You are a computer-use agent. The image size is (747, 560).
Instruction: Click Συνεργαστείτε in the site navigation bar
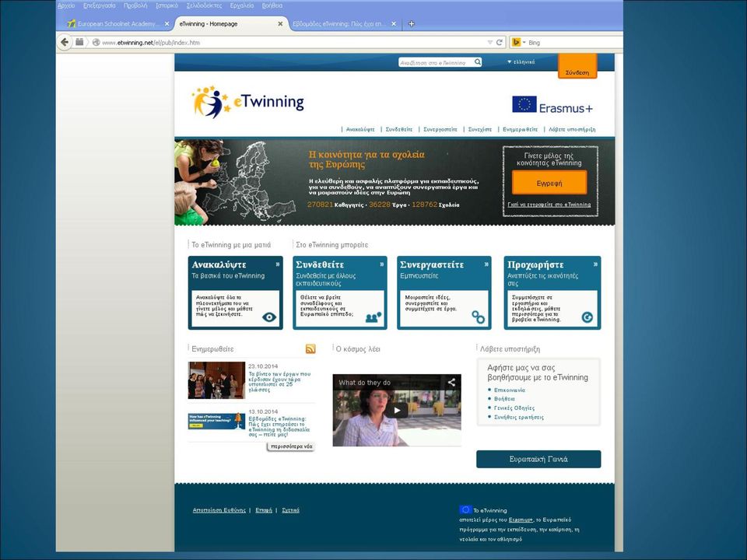[x=440, y=130]
